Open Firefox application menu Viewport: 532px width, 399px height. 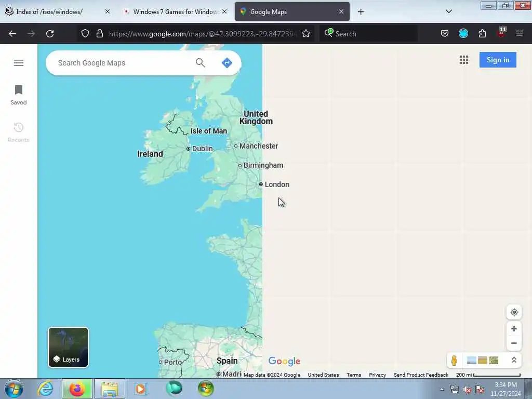pos(520,33)
